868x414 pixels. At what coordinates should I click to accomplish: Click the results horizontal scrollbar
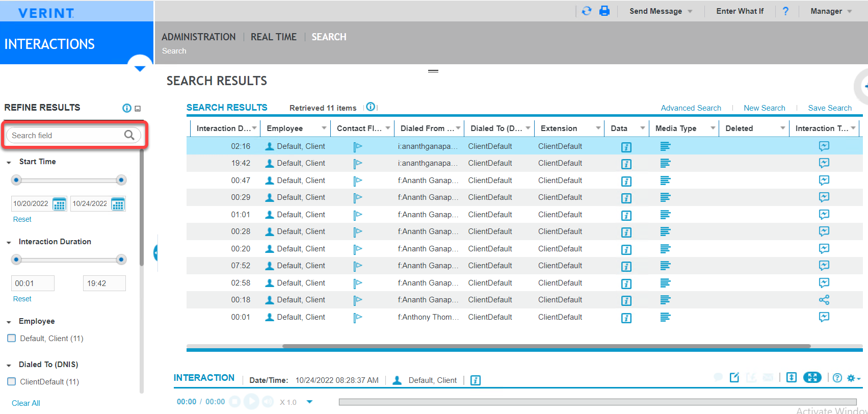pos(546,346)
